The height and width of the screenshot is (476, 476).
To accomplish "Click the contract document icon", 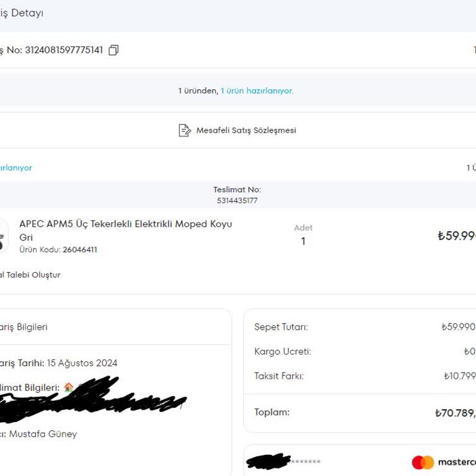I will click(185, 131).
